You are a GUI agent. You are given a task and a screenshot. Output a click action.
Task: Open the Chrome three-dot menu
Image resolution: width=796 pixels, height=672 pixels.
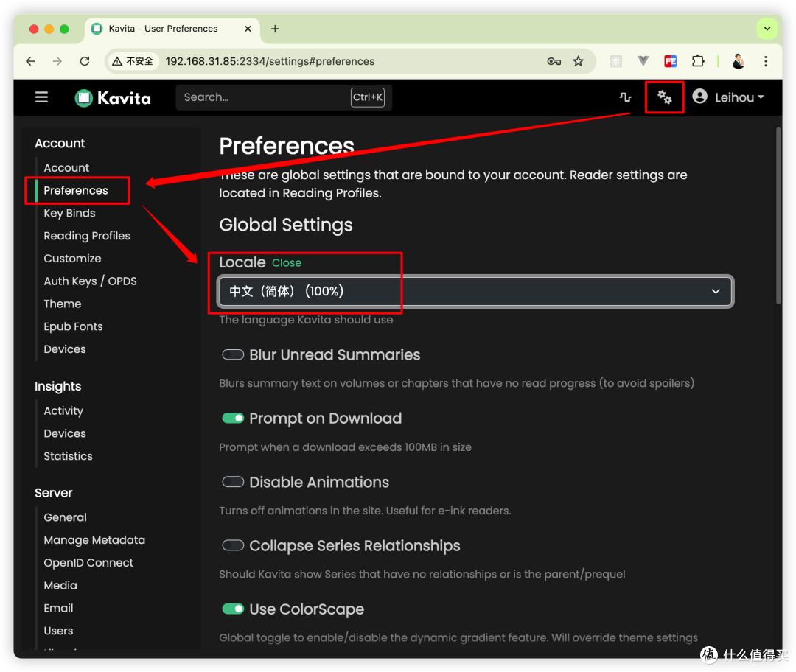tap(766, 61)
